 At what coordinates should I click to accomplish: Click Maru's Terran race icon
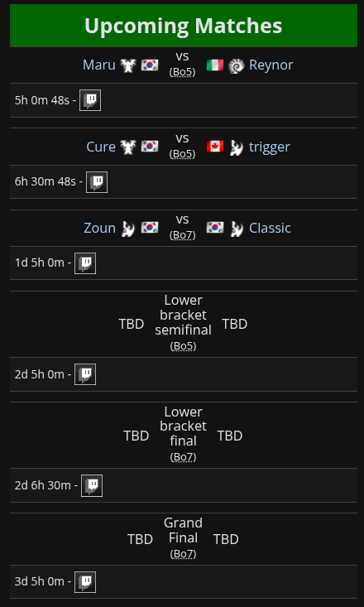[x=127, y=65]
